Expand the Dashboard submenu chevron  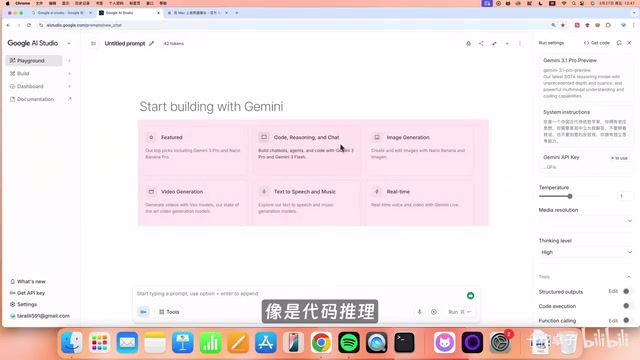click(x=69, y=86)
